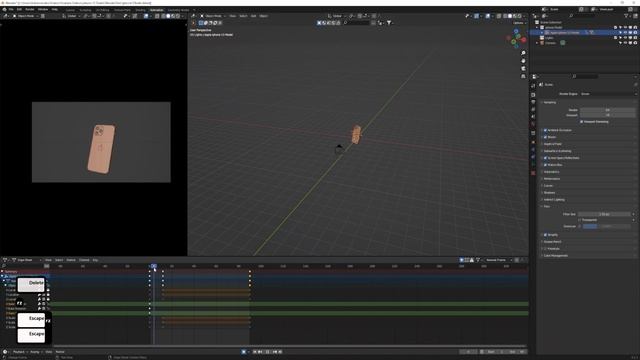640x360 pixels.
Task: Click the current frame playhead marker
Action: click(153, 266)
